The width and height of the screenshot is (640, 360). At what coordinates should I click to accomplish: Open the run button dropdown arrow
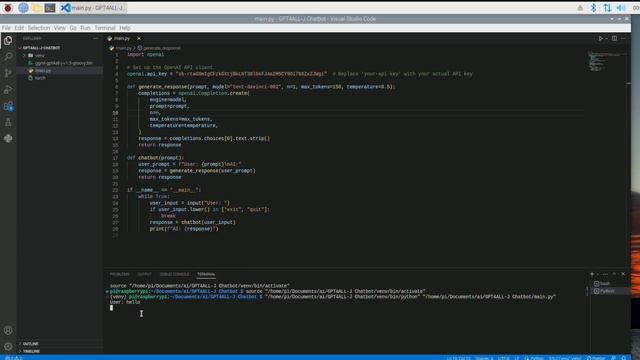click(606, 38)
